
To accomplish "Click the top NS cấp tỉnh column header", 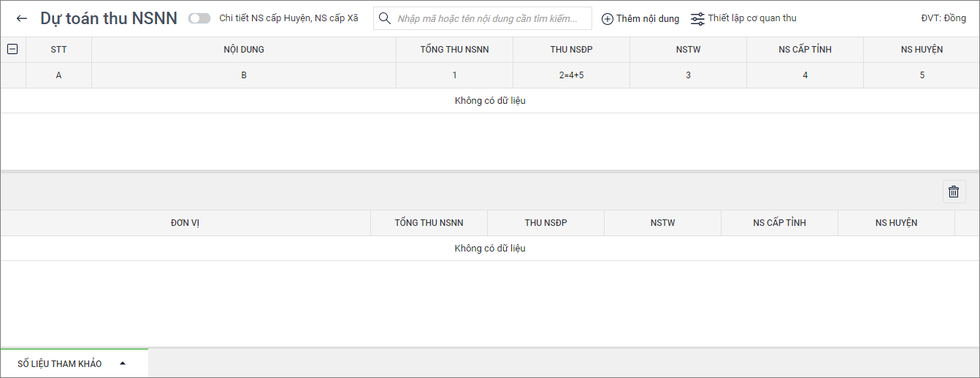I will pos(805,50).
